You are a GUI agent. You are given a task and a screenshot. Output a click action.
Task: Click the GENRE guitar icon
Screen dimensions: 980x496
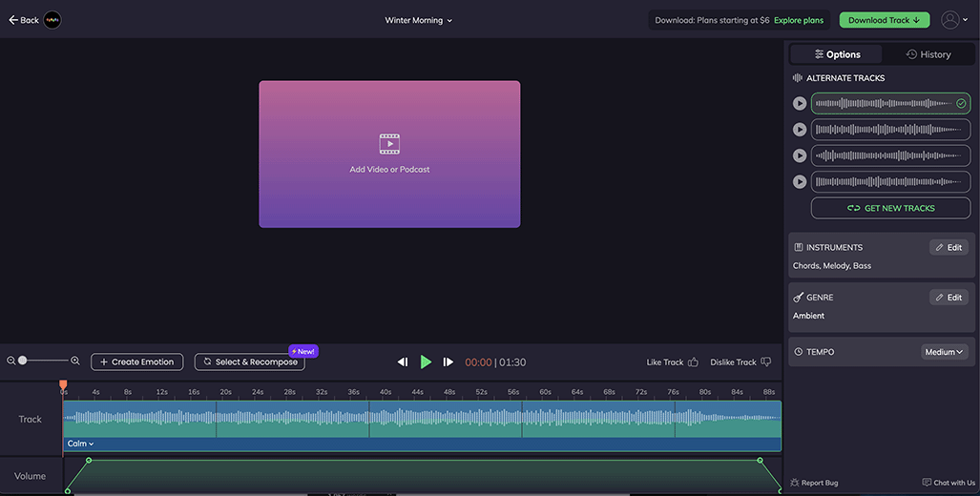tap(798, 298)
